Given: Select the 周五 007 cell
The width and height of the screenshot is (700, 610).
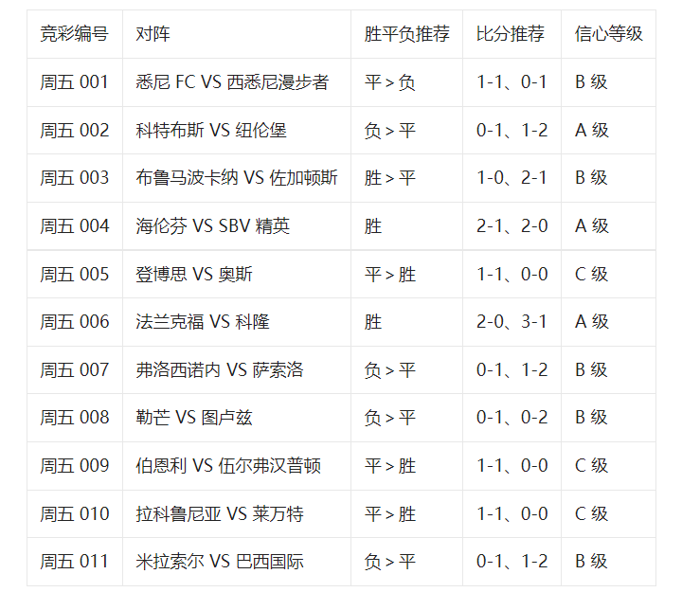Looking at the screenshot, I should (x=75, y=369).
